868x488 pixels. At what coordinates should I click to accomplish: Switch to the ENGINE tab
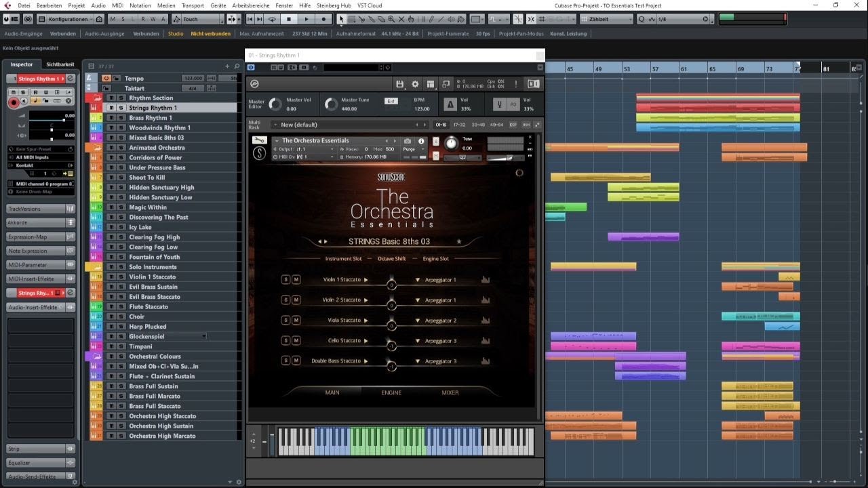(x=391, y=392)
